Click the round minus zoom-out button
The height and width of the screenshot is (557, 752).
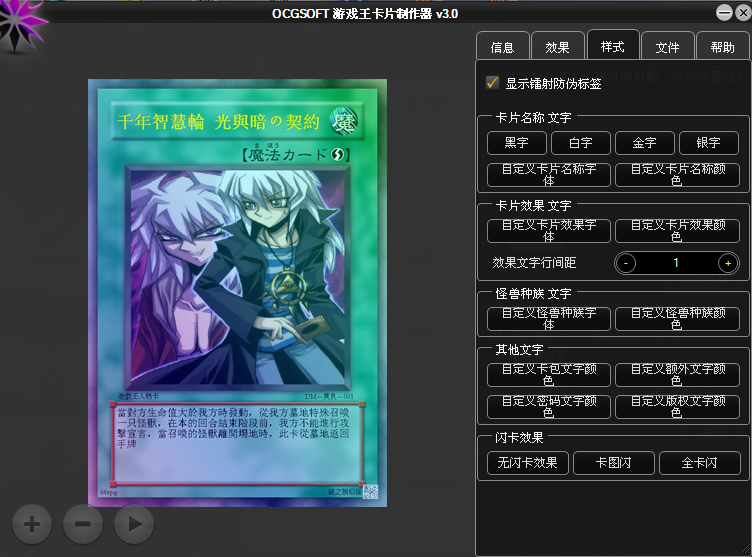[83, 524]
